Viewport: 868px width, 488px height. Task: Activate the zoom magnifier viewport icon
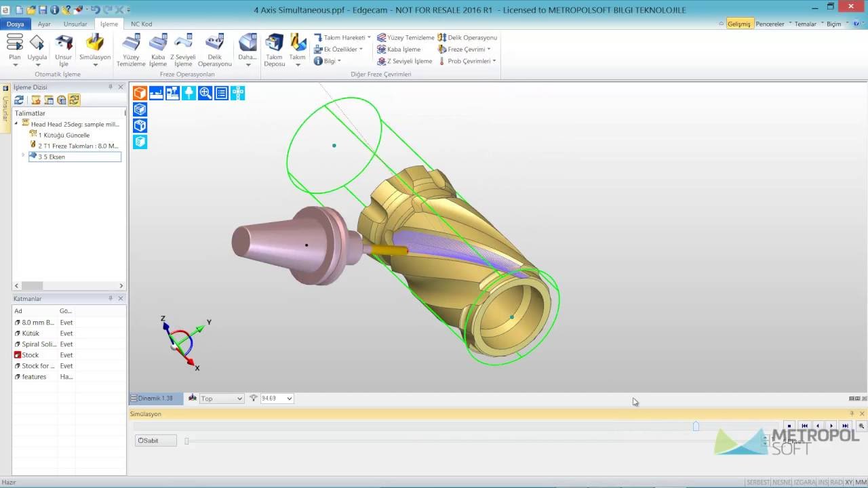point(205,94)
